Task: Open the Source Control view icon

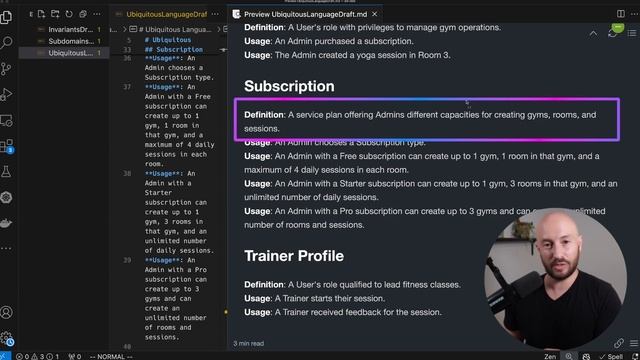Action: click(6, 69)
